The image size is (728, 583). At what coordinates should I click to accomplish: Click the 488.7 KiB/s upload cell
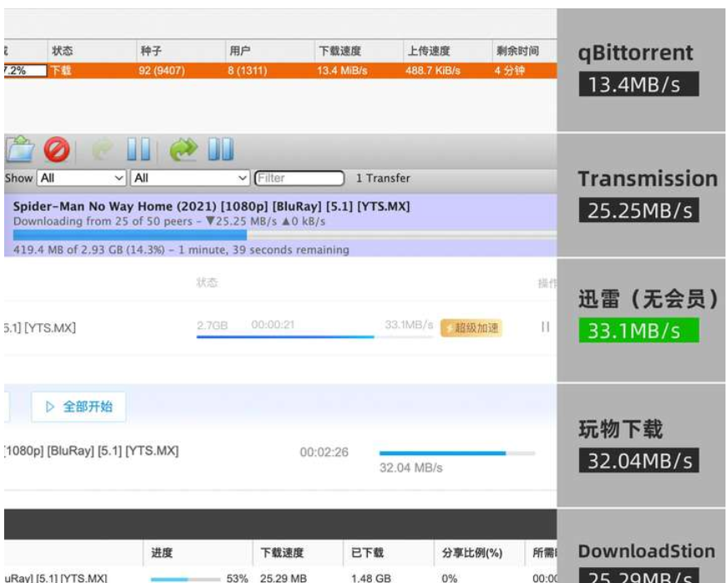433,70
